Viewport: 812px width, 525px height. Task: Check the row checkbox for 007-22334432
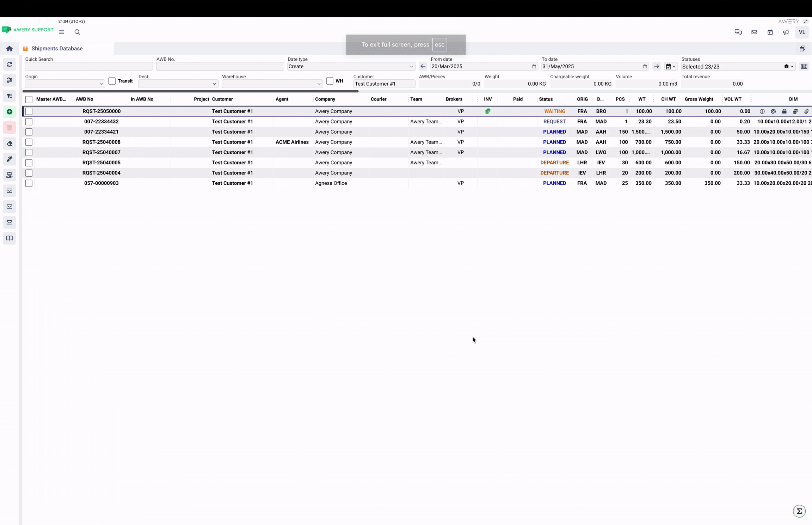tap(29, 122)
